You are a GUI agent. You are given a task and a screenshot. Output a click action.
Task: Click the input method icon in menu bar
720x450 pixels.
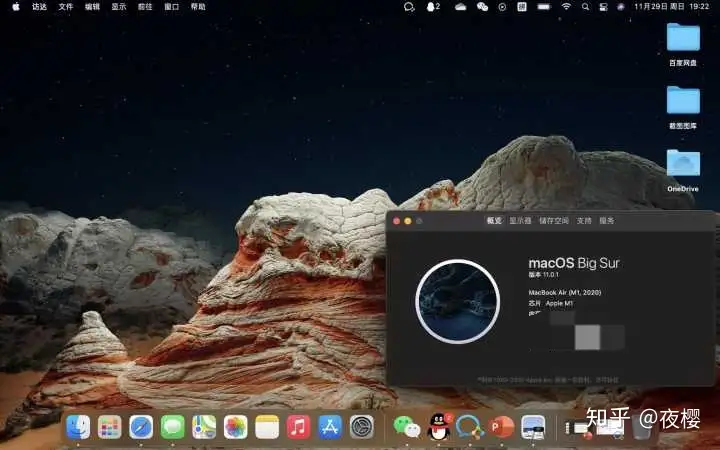coord(522,6)
